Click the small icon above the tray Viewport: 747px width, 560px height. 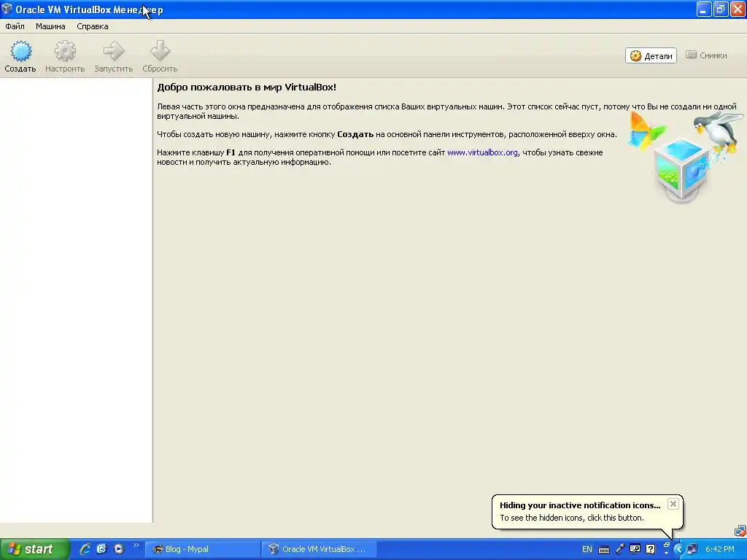pyautogui.click(x=740, y=531)
